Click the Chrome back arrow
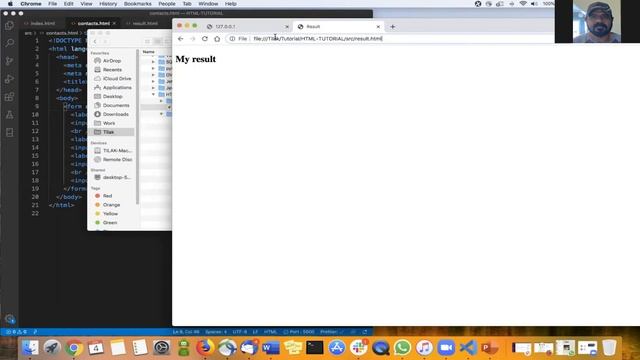640x360 pixels. pos(180,38)
